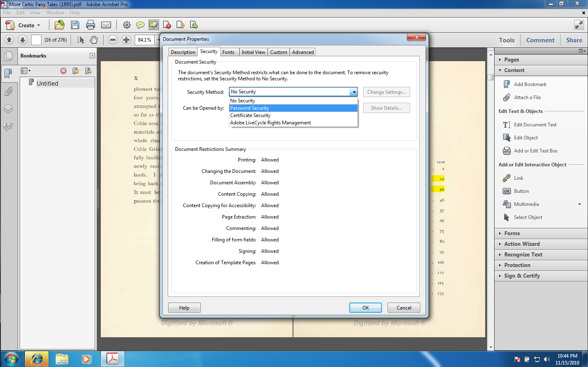Viewport: 588px width, 367px height.
Task: Select Certificate Security option in list
Action: 293,115
